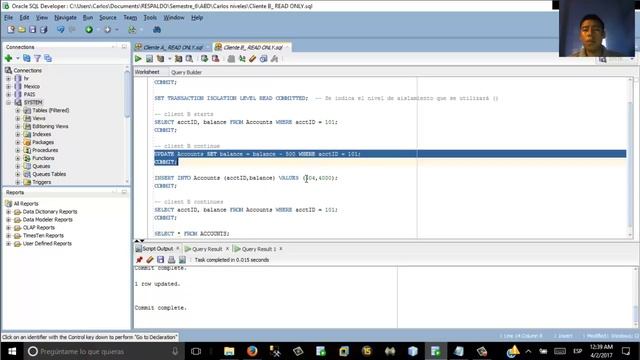Select the Indexes tree item
This screenshot has width=640, height=360.
[42, 134]
